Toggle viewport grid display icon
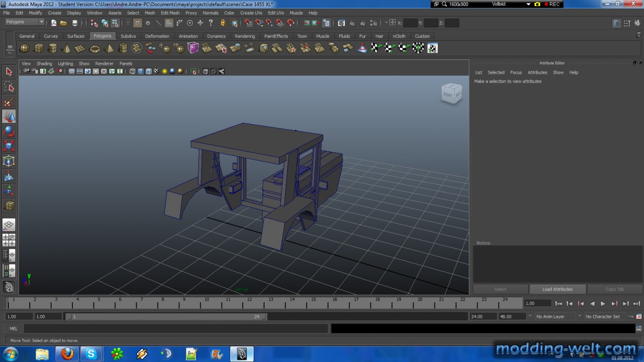Image resolution: width=644 pixels, height=362 pixels. tap(72, 71)
